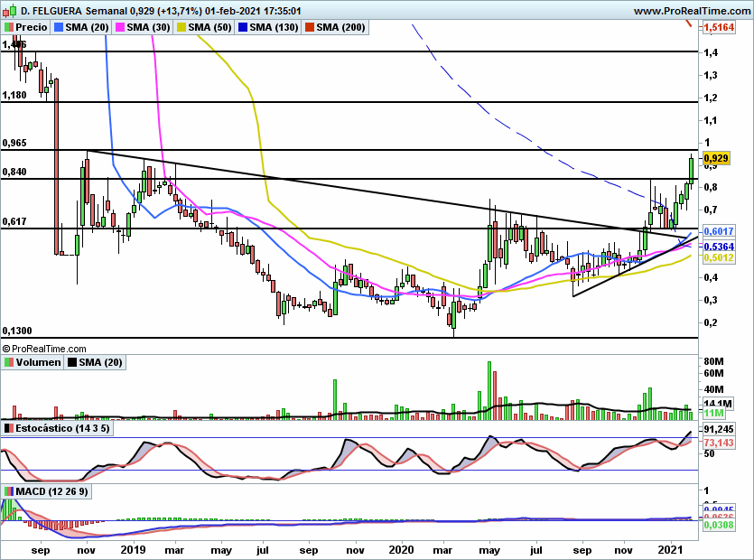Select the black SMA (20) volume legend

pos(95,362)
